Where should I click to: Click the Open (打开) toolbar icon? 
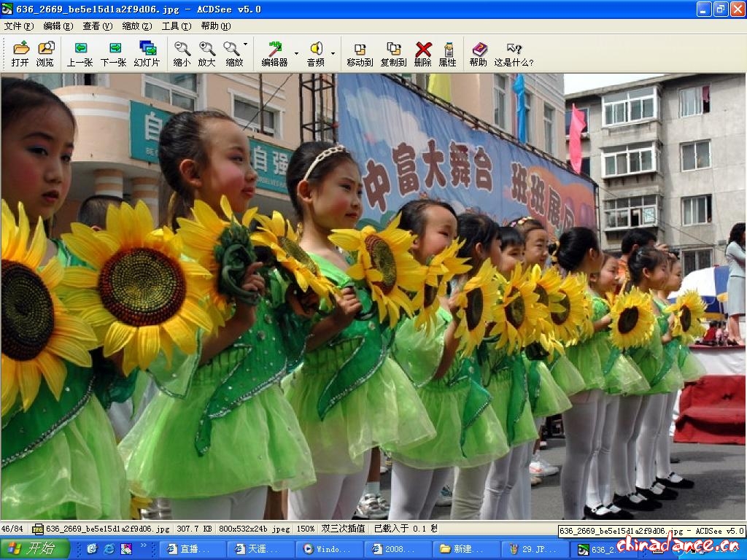click(20, 53)
